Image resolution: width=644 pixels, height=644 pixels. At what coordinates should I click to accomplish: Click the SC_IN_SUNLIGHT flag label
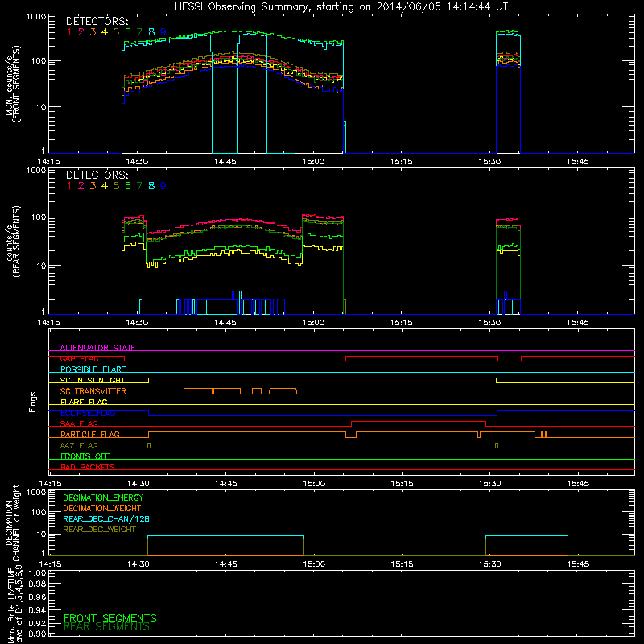pos(93,380)
